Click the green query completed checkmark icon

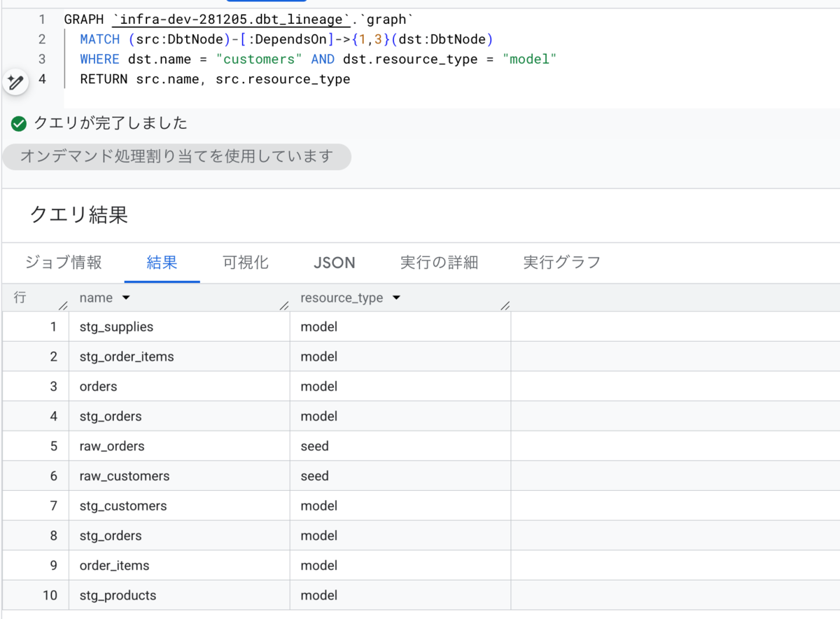(19, 124)
